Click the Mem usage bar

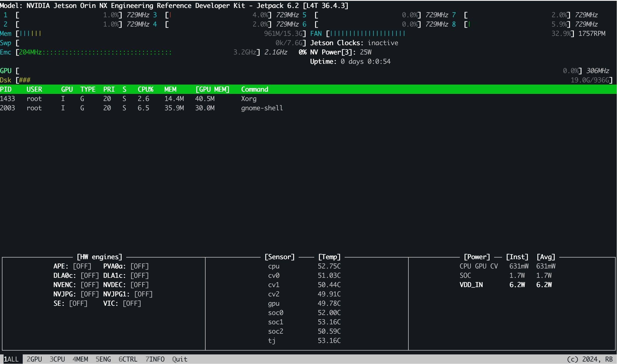30,33
